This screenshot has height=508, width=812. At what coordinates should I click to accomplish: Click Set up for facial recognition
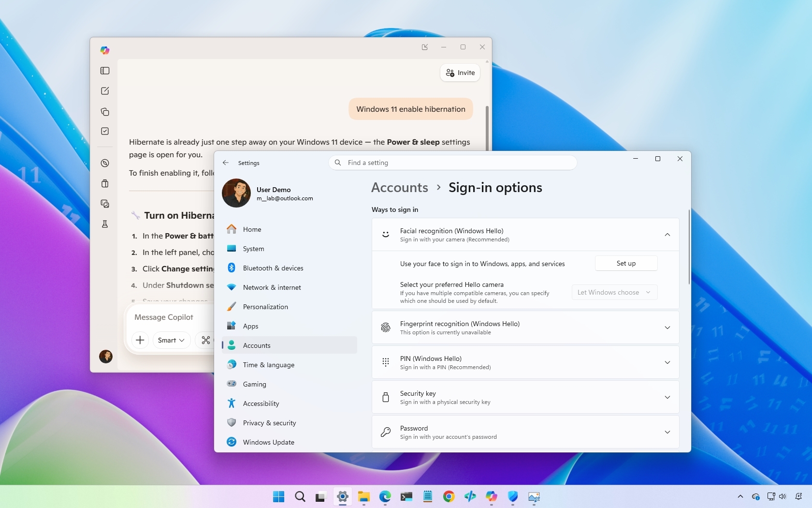pyautogui.click(x=626, y=263)
